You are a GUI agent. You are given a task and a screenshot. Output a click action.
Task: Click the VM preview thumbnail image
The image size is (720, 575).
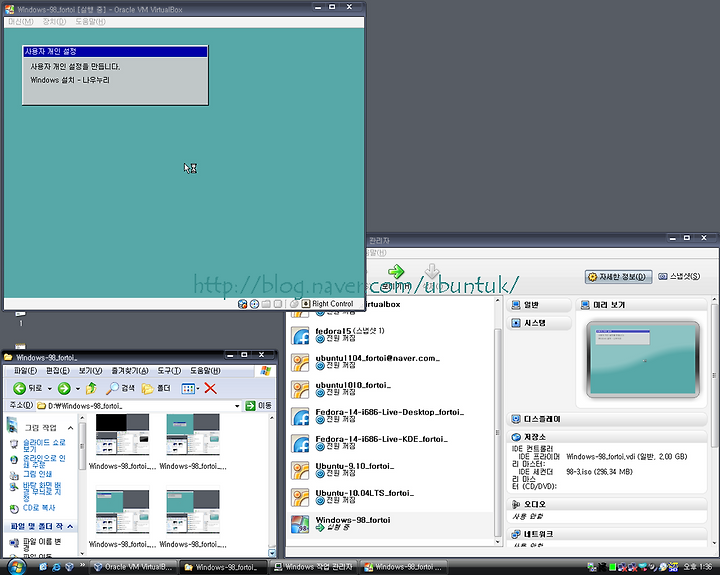(x=643, y=360)
